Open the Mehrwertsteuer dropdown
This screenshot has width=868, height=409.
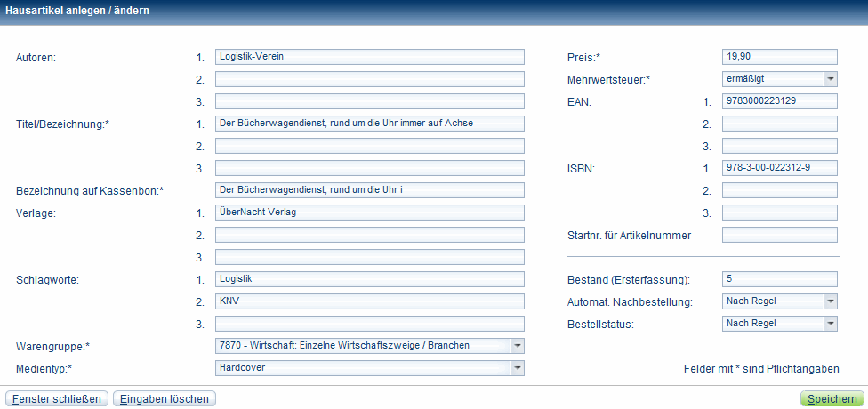(x=830, y=79)
